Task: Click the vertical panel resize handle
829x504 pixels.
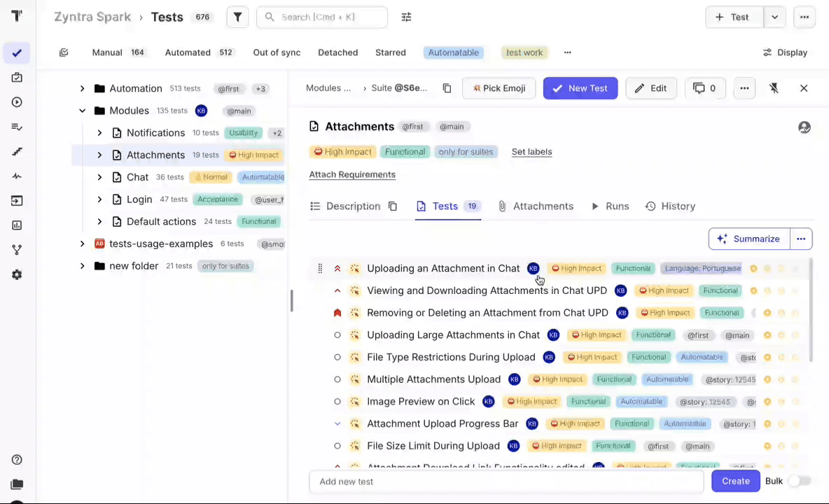Action: point(291,301)
